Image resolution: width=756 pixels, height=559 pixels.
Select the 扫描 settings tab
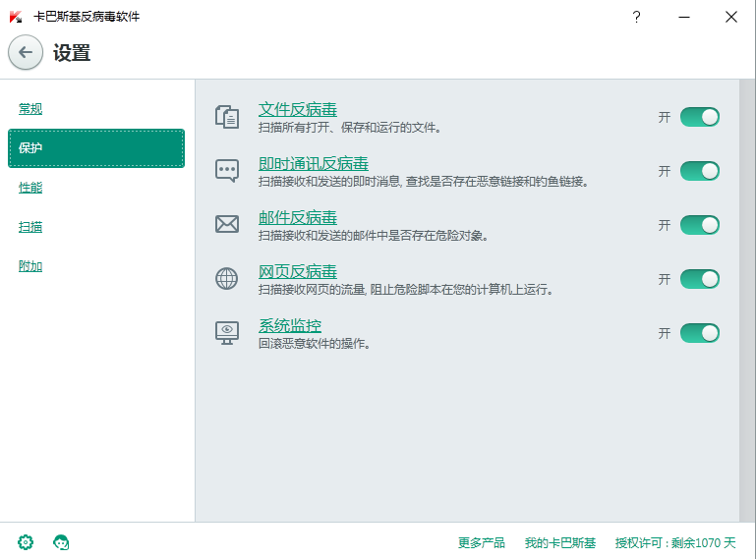click(30, 227)
